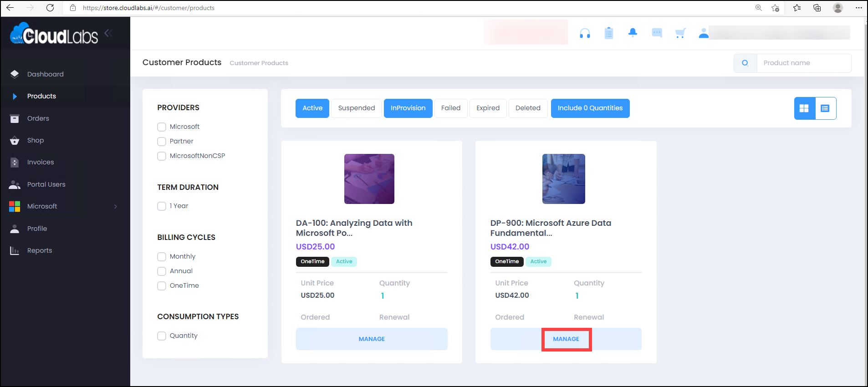This screenshot has height=387, width=868.
Task: Click MANAGE on the DA-100 product card
Action: [x=372, y=339]
